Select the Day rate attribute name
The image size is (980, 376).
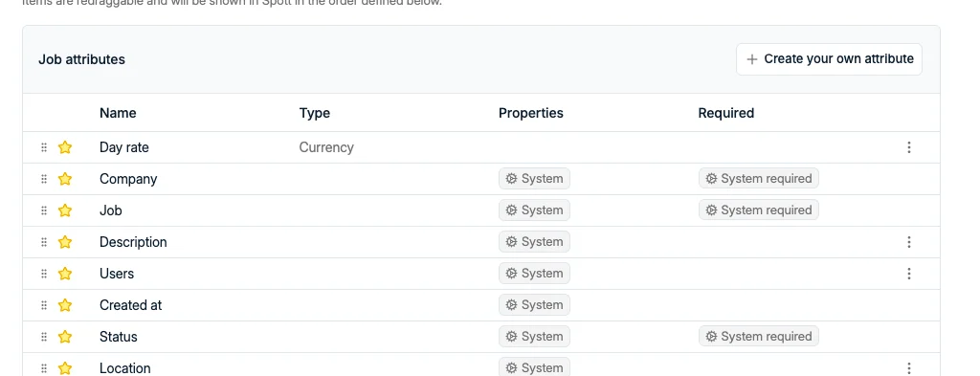click(123, 147)
